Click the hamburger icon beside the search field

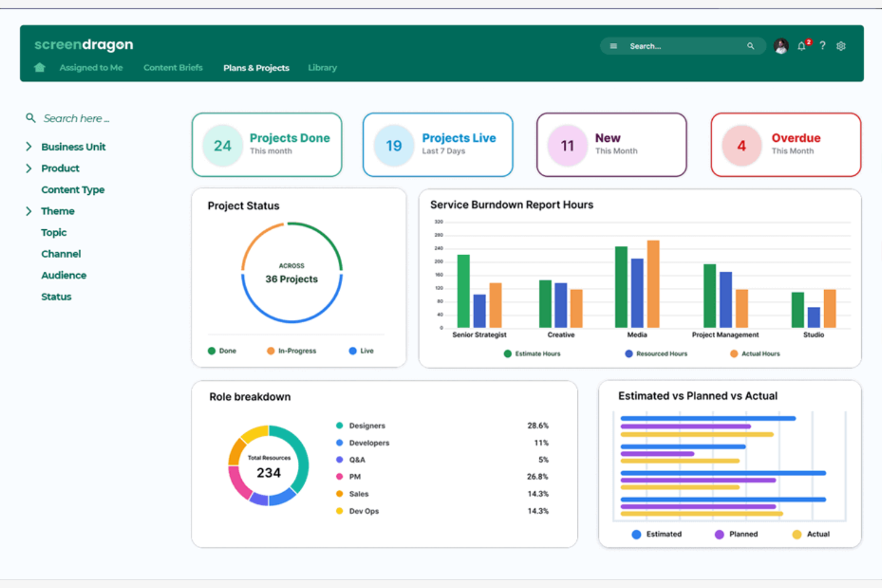pyautogui.click(x=613, y=45)
